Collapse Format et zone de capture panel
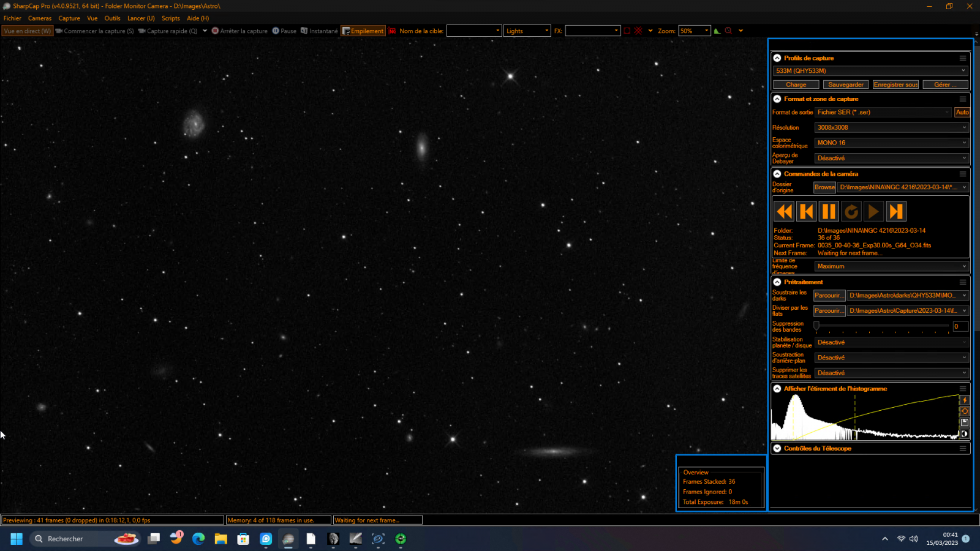This screenshot has width=980, height=551. [777, 99]
